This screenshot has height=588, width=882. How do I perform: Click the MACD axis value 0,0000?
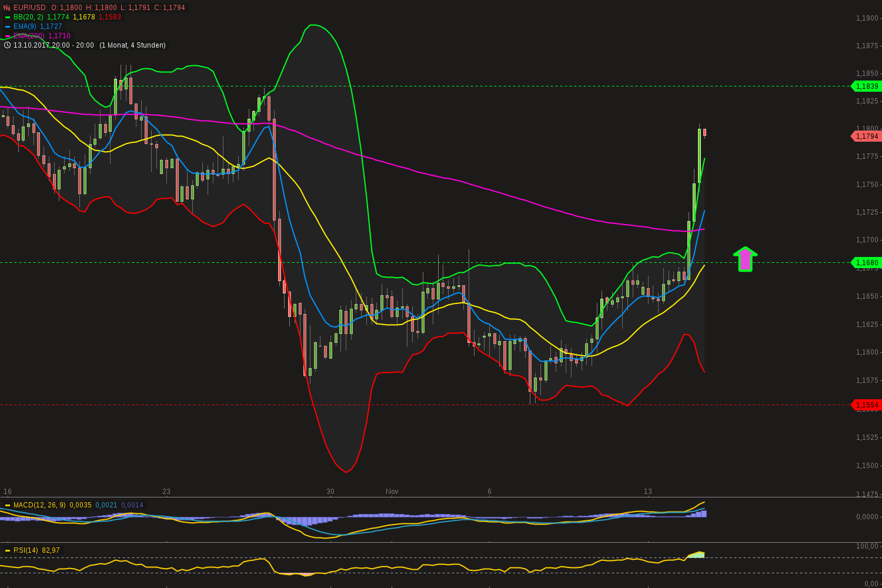pyautogui.click(x=867, y=517)
